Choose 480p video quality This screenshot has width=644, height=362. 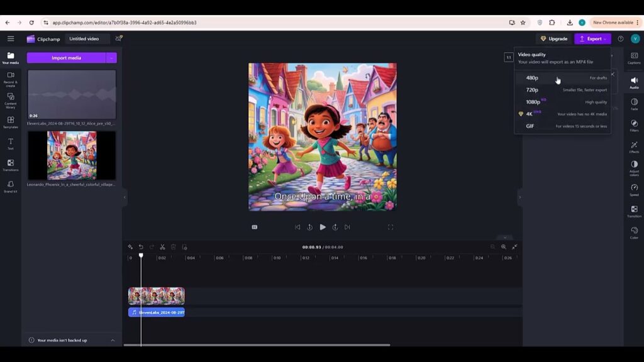(x=562, y=77)
